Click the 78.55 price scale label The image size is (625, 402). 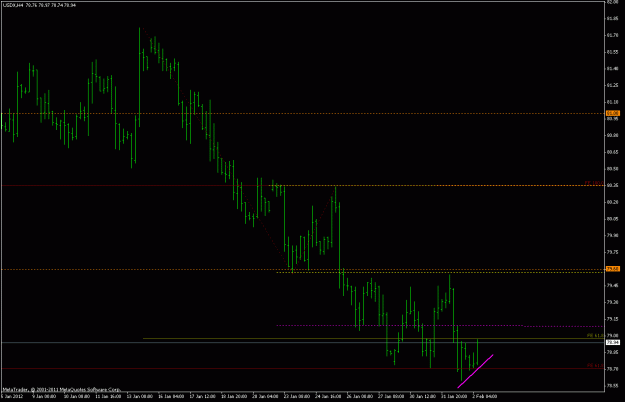[613, 386]
